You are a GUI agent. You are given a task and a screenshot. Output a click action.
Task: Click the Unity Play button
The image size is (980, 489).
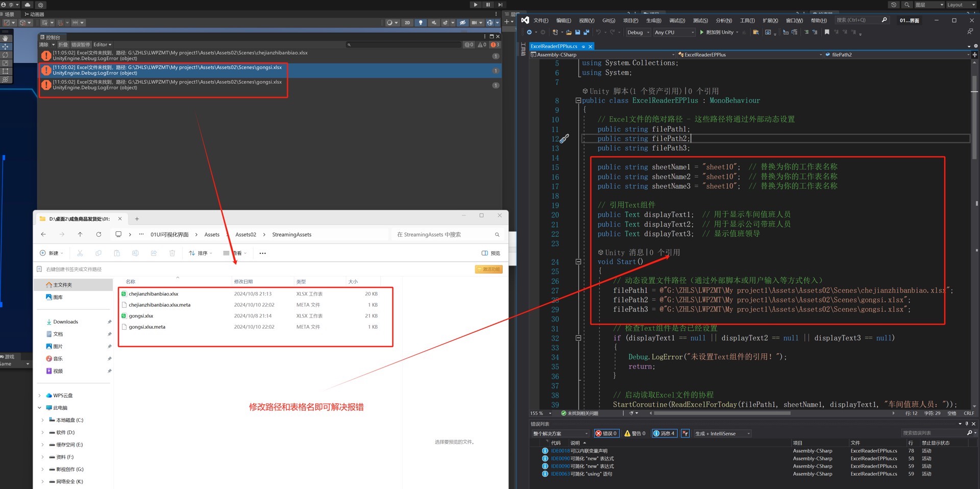[x=475, y=5]
